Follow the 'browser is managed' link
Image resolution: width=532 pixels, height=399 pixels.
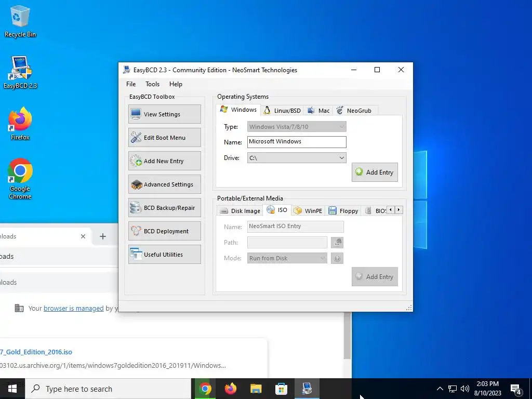(x=74, y=308)
